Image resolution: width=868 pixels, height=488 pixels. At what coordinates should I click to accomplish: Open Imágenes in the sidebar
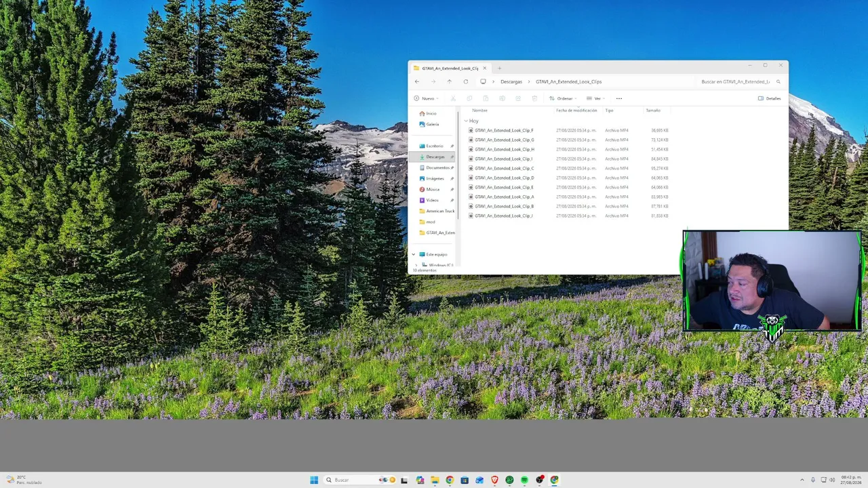coord(435,178)
